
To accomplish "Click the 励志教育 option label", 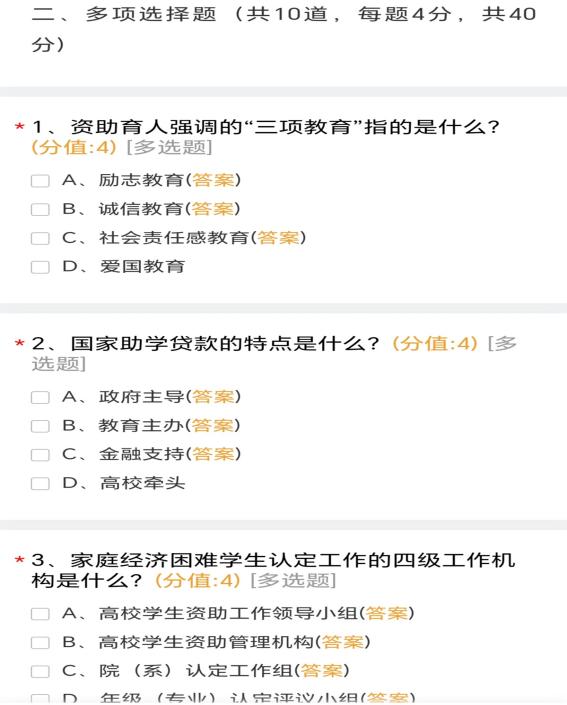I will click(x=142, y=180).
